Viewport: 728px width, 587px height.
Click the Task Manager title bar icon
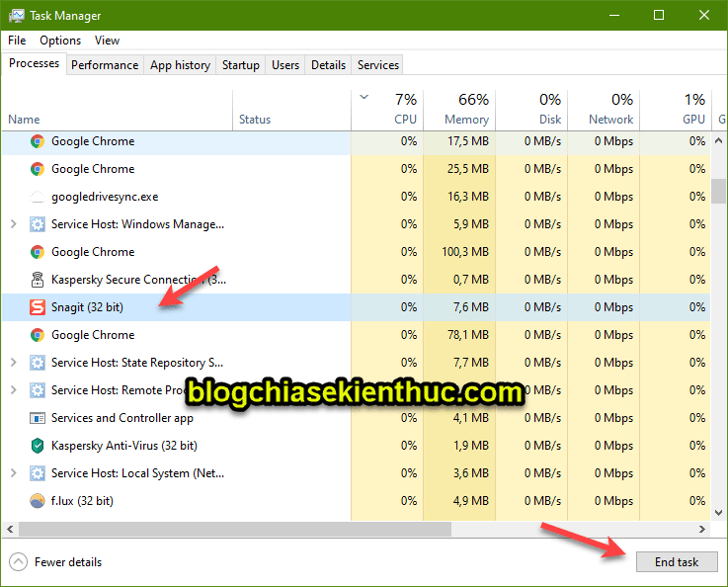(x=16, y=16)
